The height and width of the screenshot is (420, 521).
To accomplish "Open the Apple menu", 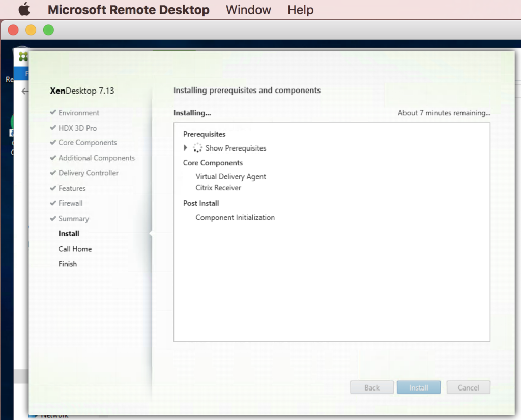I will pyautogui.click(x=24, y=9).
